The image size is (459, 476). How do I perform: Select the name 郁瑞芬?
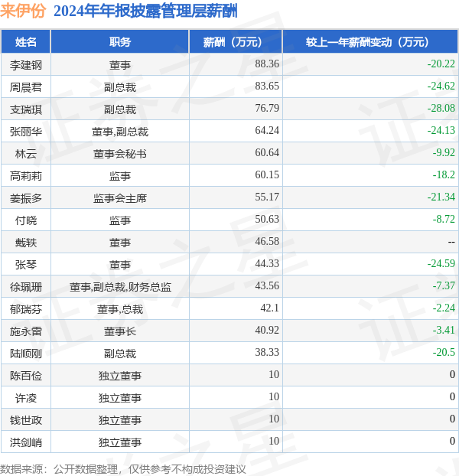click(x=26, y=309)
